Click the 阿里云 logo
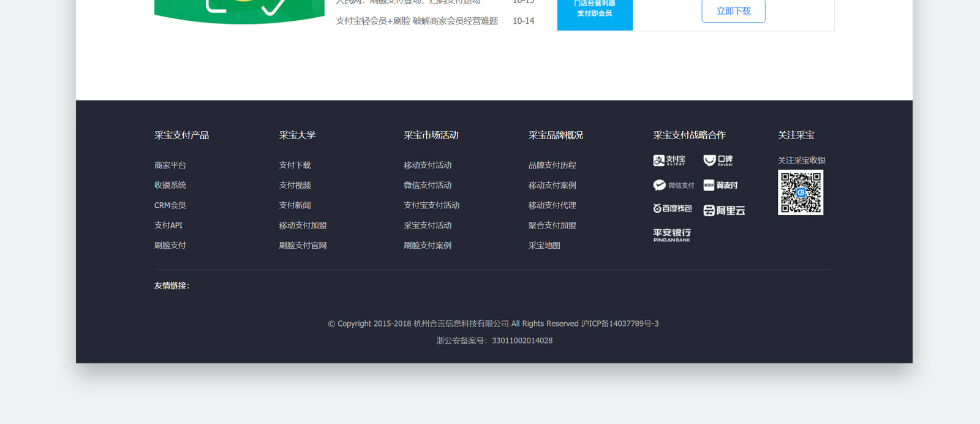 (724, 211)
